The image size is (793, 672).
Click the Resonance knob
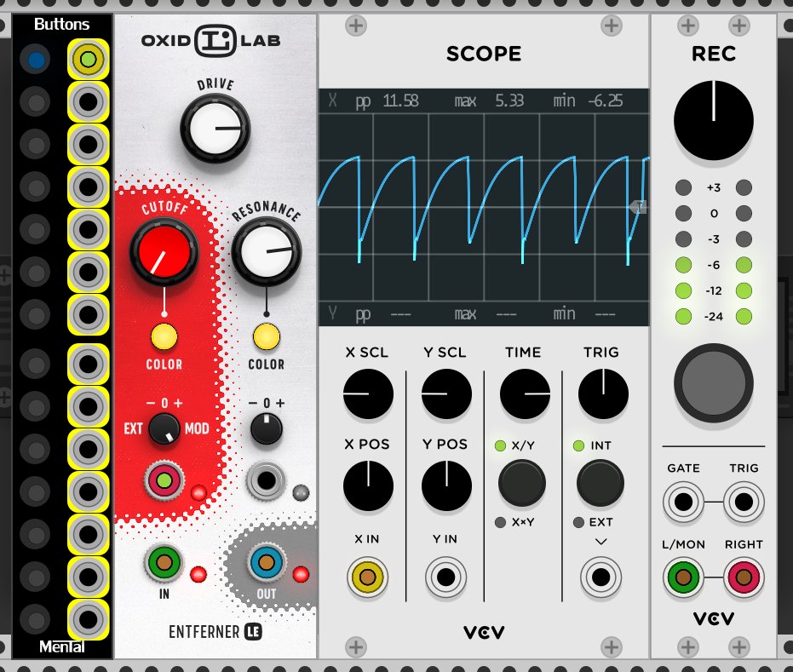coord(266,251)
